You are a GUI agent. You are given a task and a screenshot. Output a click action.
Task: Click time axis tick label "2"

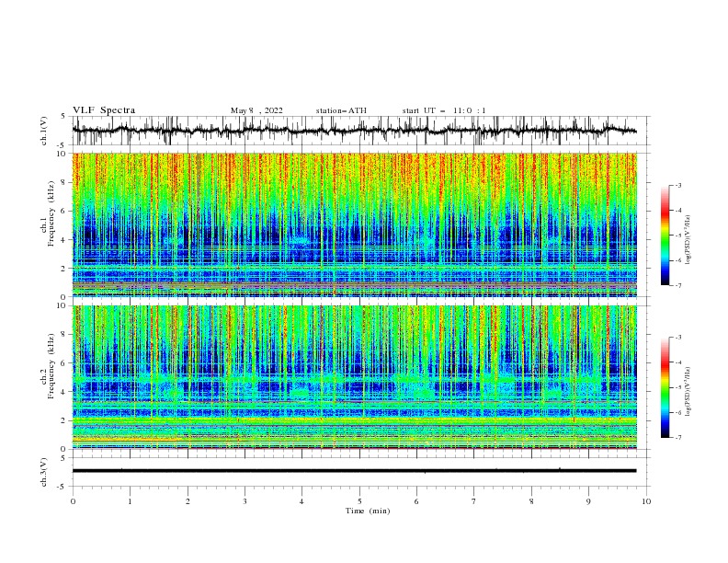(x=188, y=501)
